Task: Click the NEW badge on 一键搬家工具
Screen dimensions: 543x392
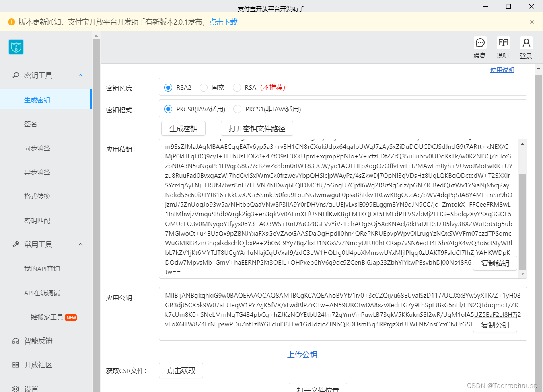Action: pos(71,318)
